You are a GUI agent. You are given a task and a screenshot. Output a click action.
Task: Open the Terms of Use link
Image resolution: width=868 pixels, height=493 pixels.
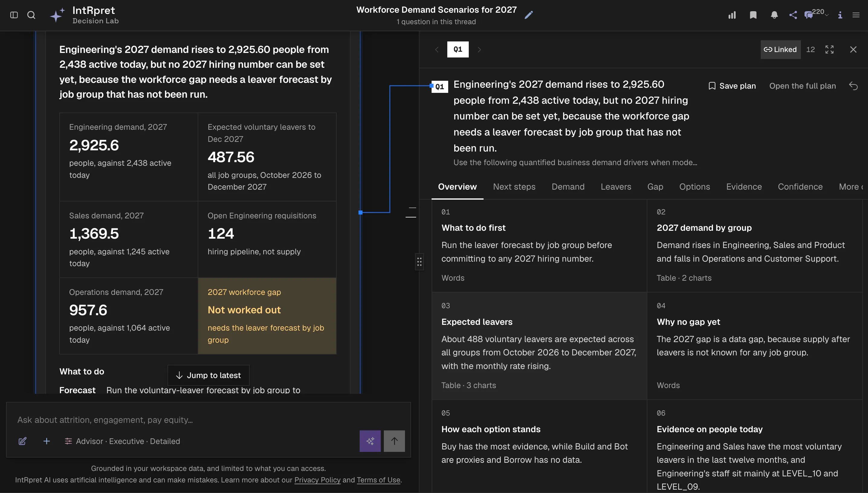(378, 480)
